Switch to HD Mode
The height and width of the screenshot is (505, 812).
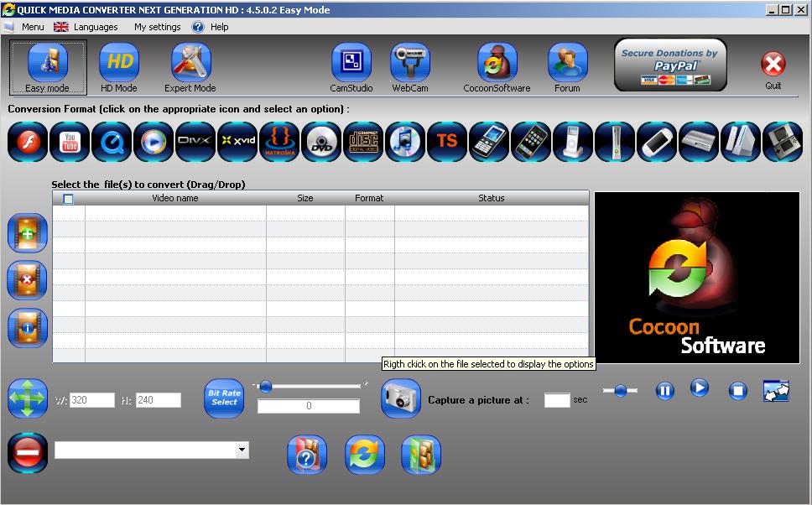(x=119, y=67)
